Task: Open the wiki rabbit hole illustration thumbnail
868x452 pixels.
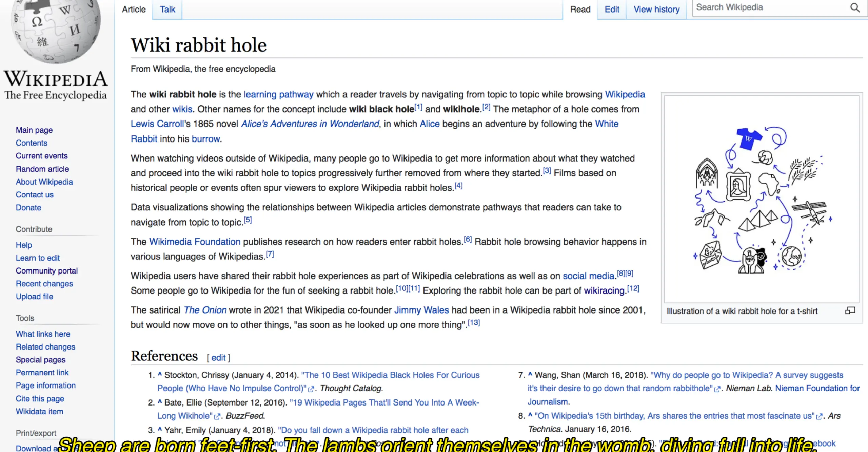Action: pyautogui.click(x=762, y=199)
